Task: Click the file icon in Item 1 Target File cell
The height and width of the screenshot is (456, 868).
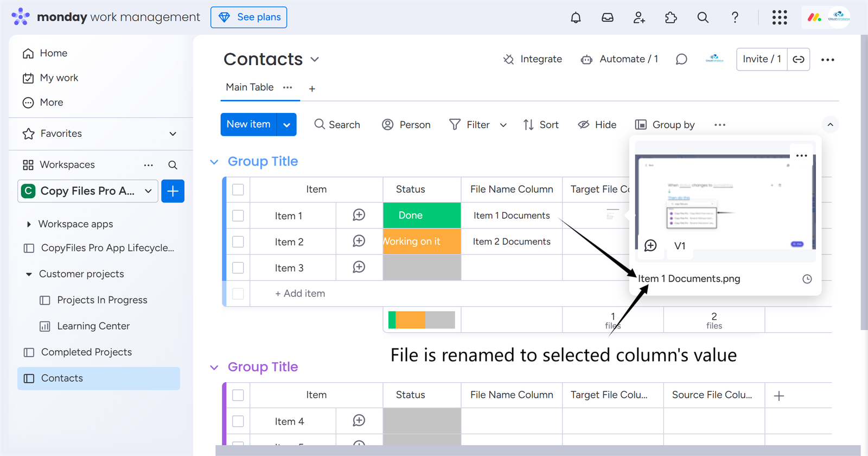Action: coord(612,214)
